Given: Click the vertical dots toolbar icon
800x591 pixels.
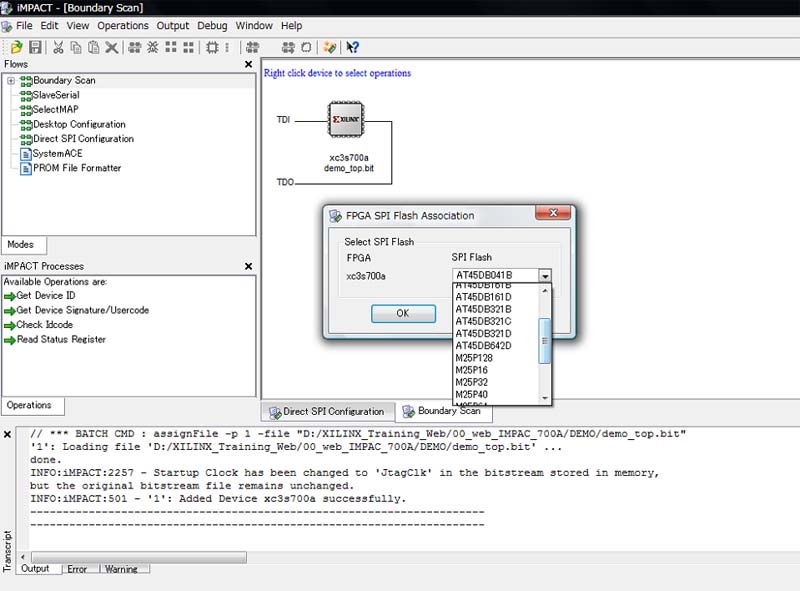Looking at the screenshot, I should pyautogui.click(x=227, y=47).
